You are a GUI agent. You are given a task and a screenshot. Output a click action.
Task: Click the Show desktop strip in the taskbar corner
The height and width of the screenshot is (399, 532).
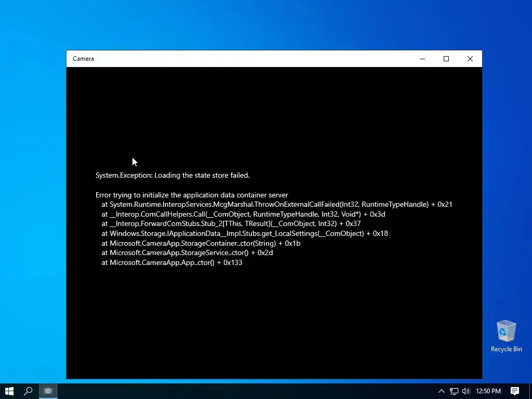click(x=530, y=391)
